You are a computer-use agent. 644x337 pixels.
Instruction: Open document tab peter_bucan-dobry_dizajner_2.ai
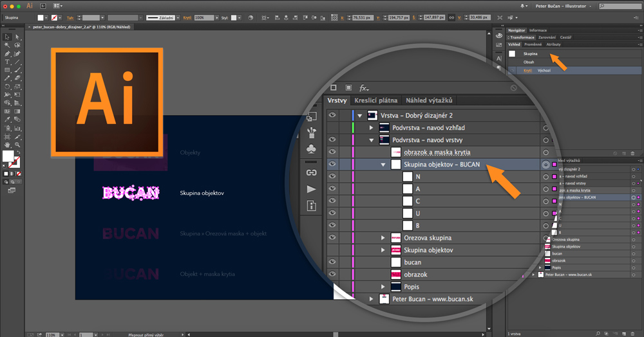pyautogui.click(x=81, y=27)
